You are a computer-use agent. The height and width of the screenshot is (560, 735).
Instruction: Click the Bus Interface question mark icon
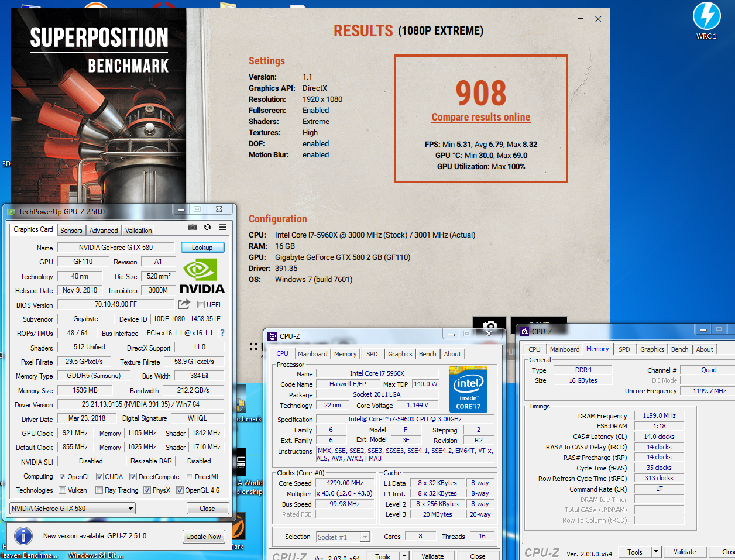click(222, 333)
